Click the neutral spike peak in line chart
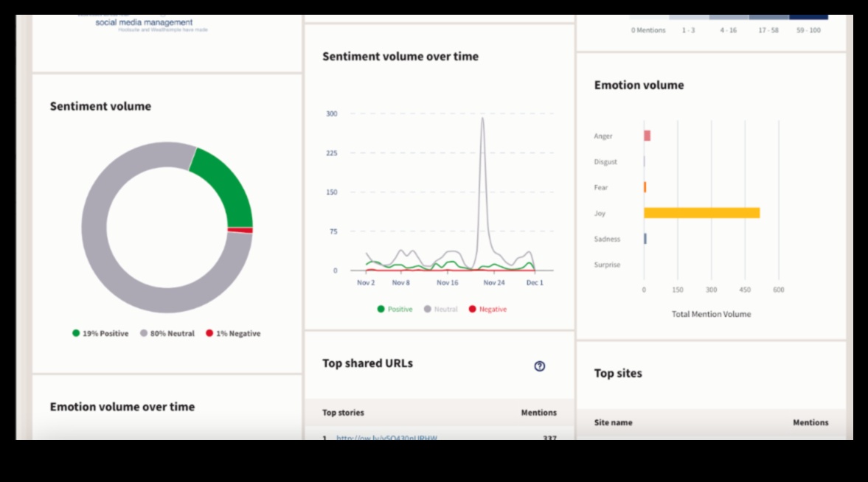Viewport: 868px width, 482px height. (482, 119)
